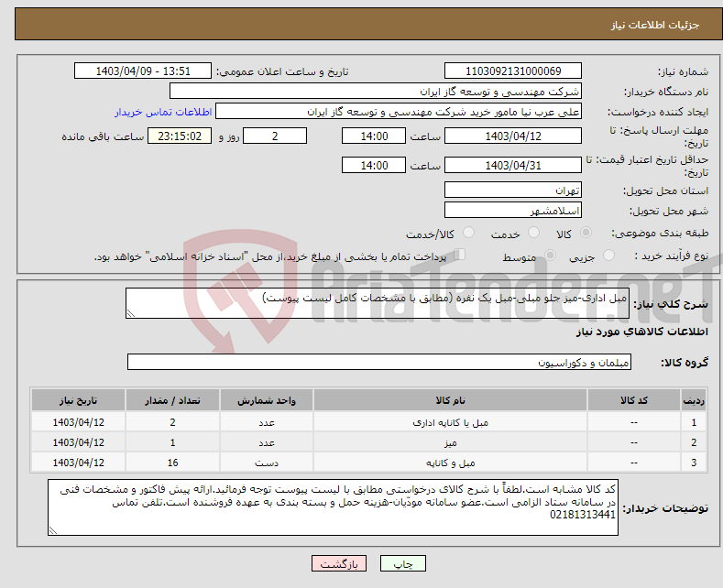The height and width of the screenshot is (588, 723).
Task: Click the general need description text area
Action: tap(378, 303)
